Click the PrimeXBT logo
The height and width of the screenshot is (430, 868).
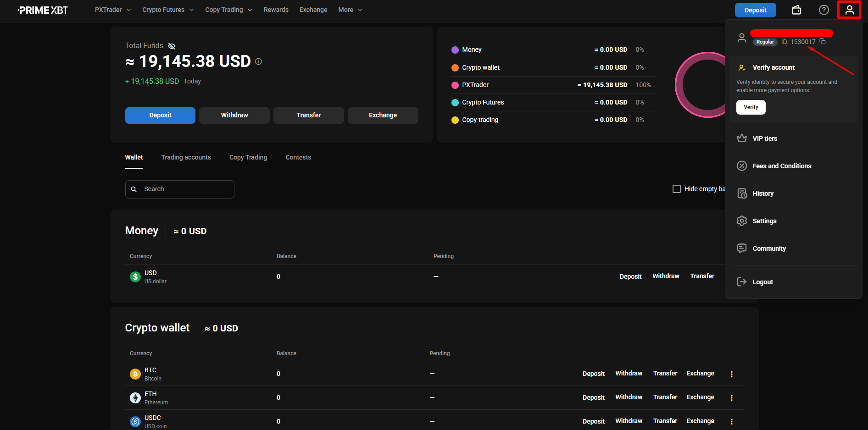pos(43,10)
